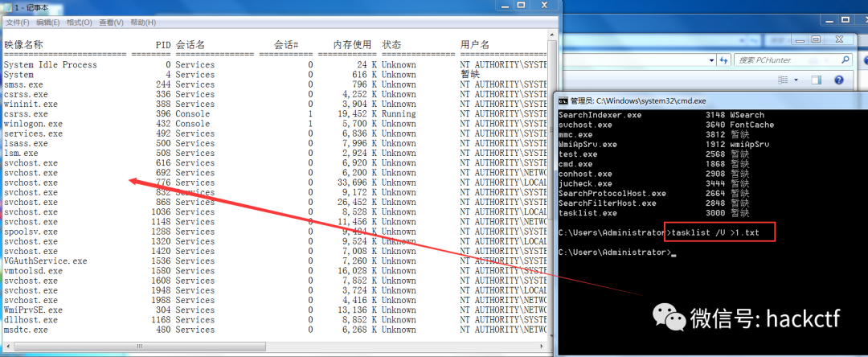Click the search magnifier icon in Explorer
Screen dimensions: 868x357
tap(846, 60)
